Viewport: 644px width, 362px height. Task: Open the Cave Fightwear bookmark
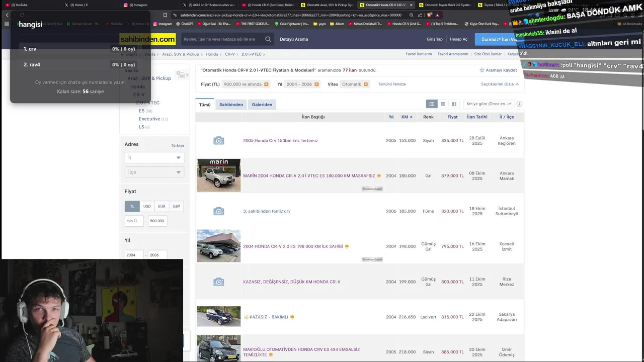tap(292, 24)
